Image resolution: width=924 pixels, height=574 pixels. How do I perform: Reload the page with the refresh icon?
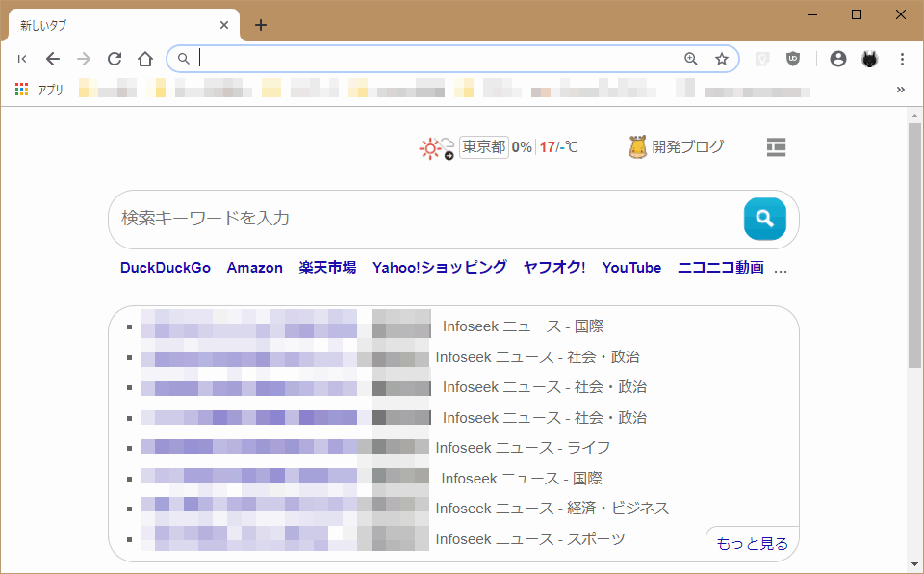tap(115, 59)
